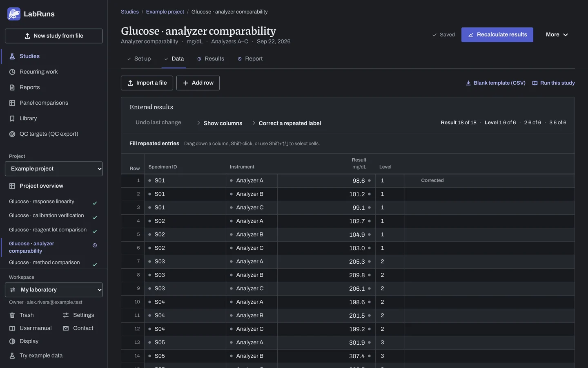
Task: Go to Studies breadcrumb
Action: point(130,12)
